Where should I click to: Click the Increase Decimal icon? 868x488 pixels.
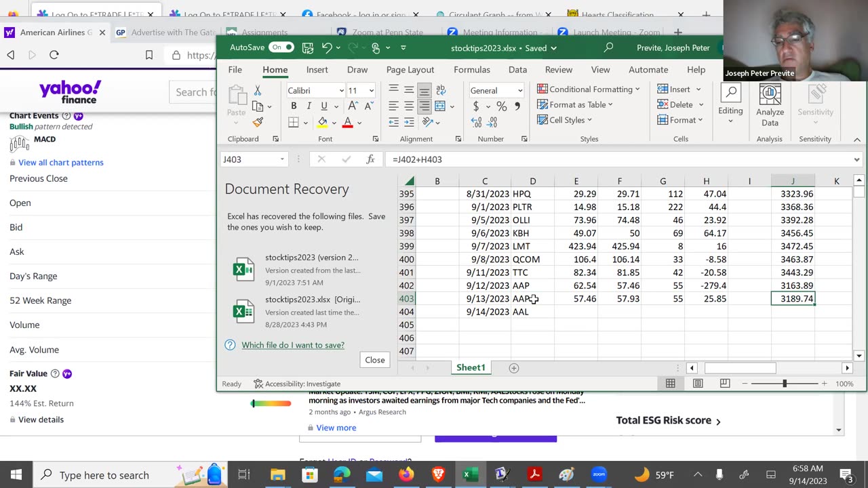click(476, 122)
